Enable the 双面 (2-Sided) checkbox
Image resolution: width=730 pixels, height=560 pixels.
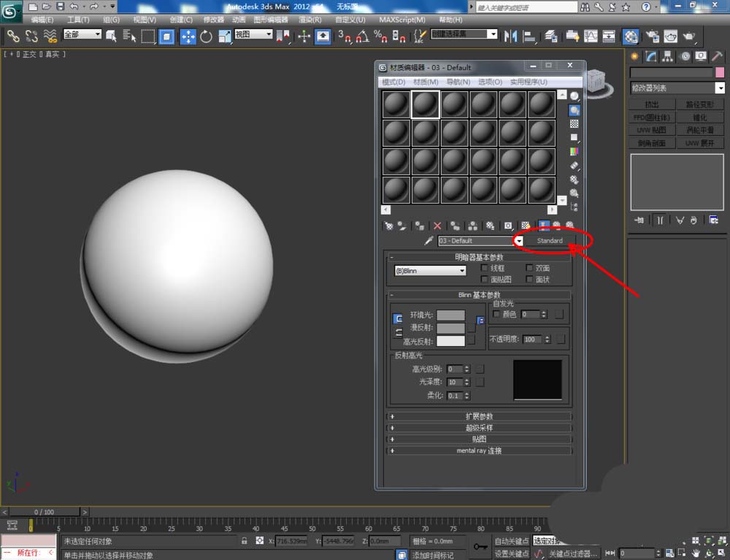(529, 269)
